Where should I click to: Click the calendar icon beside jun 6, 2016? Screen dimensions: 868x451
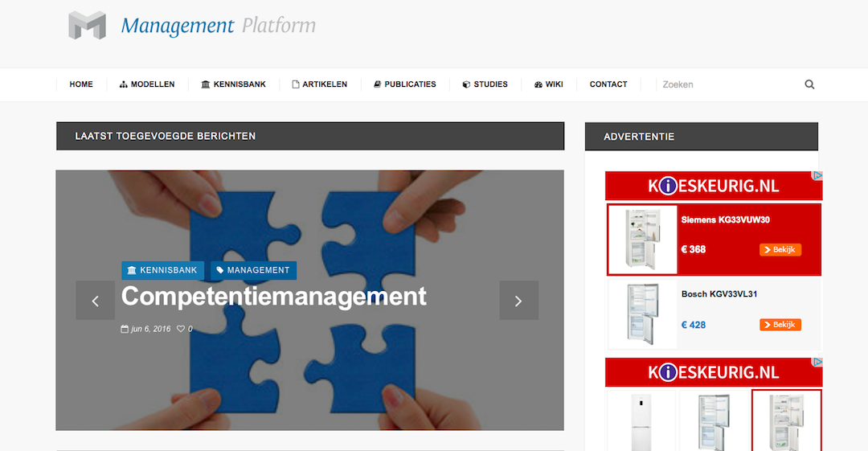[x=125, y=329]
